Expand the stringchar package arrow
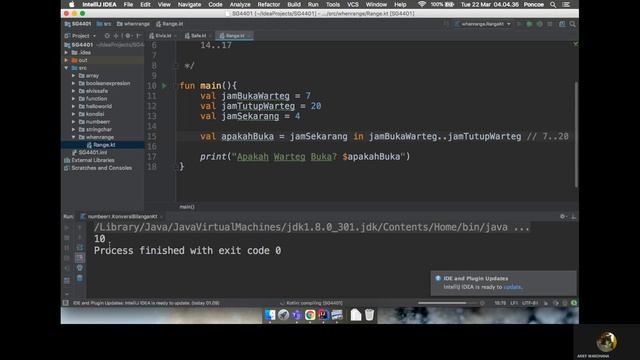 (x=73, y=129)
